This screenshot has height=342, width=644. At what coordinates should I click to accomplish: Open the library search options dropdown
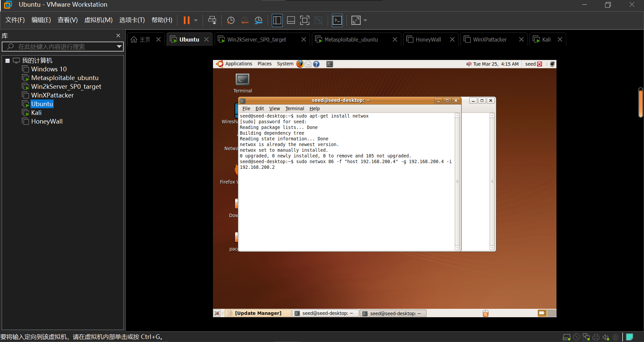point(119,47)
